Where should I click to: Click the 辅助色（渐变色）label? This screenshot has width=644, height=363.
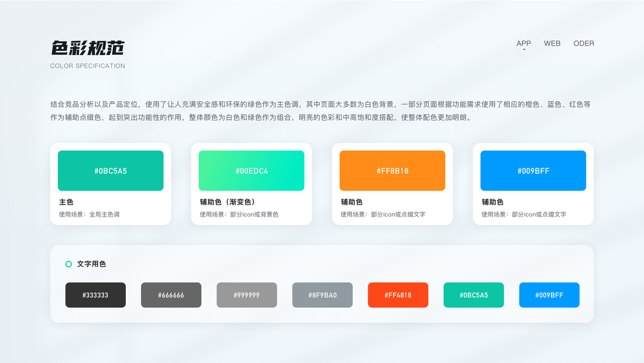[x=229, y=202]
